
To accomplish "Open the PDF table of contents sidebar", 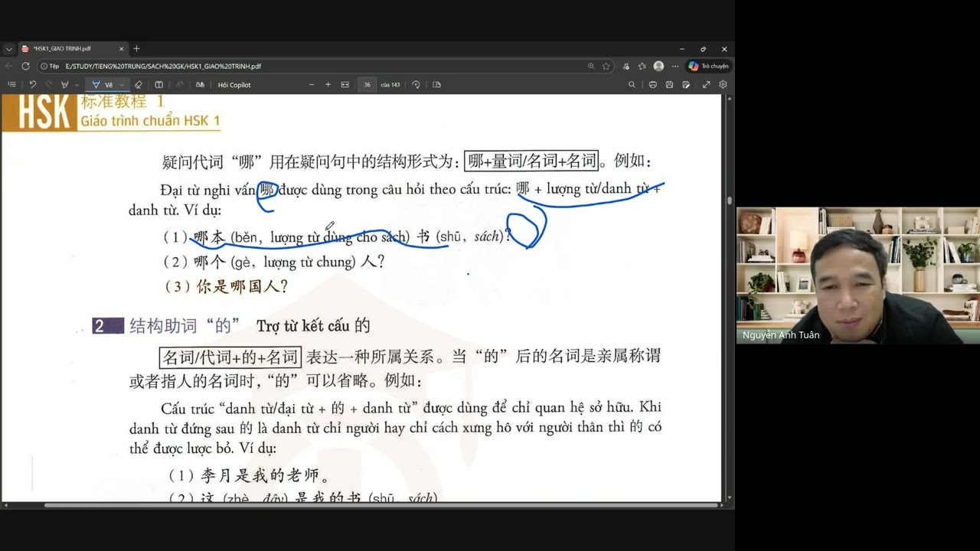I will click(x=11, y=84).
